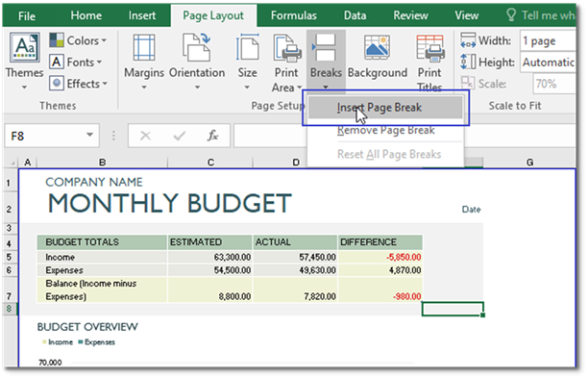Open theme Fonts dropdown
Image resolution: width=588 pixels, height=378 pixels.
pyautogui.click(x=76, y=62)
